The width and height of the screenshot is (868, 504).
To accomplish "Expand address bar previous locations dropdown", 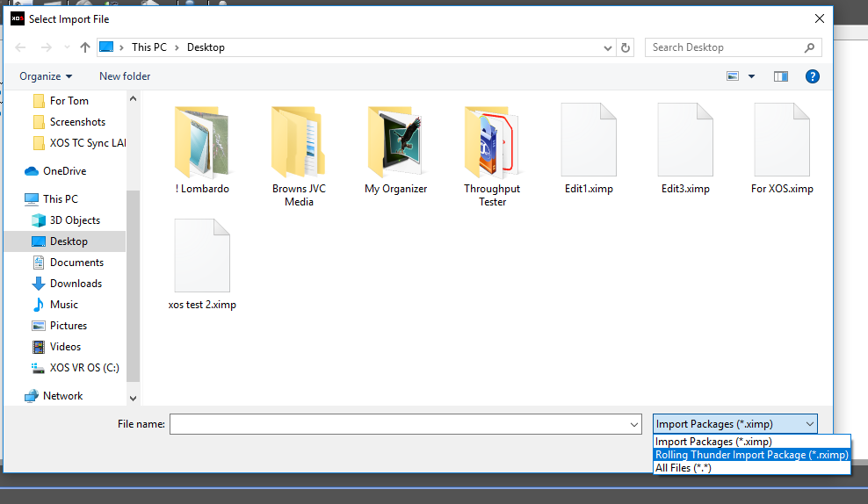I will click(x=607, y=48).
